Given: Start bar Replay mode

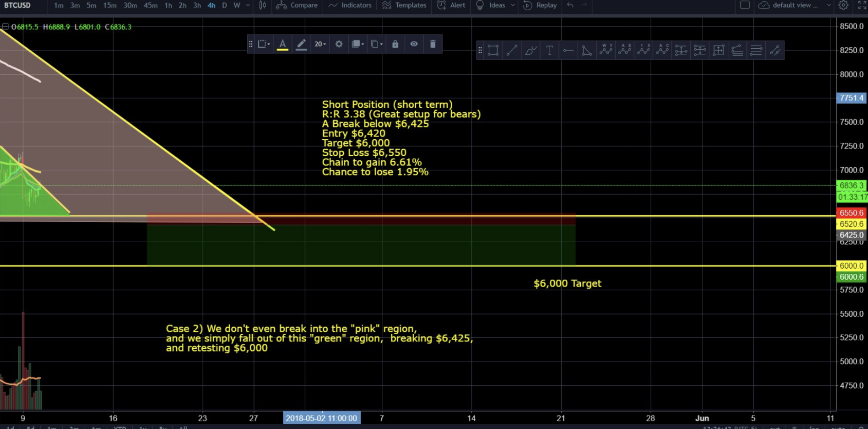Looking at the screenshot, I should [540, 5].
